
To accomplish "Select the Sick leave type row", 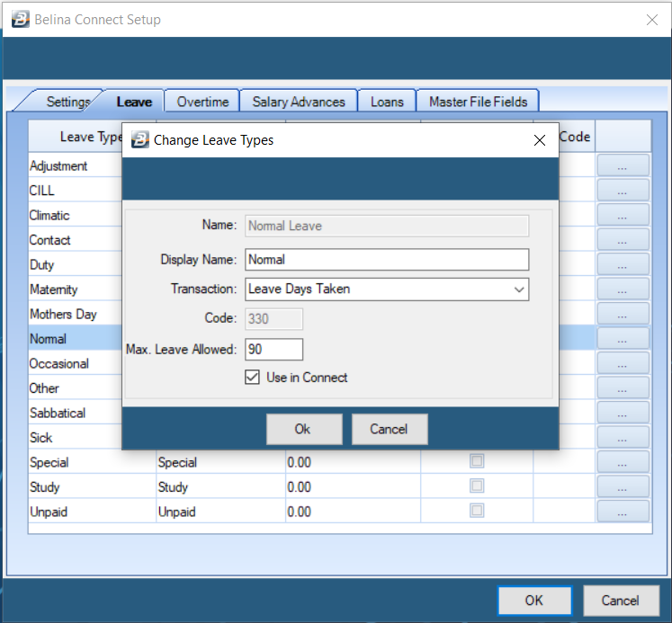I will [x=76, y=437].
